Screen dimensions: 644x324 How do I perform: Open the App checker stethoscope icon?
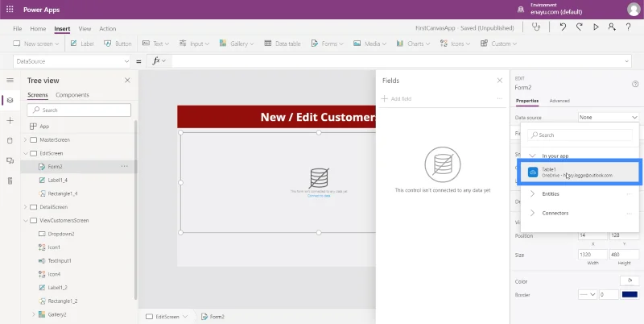536,27
